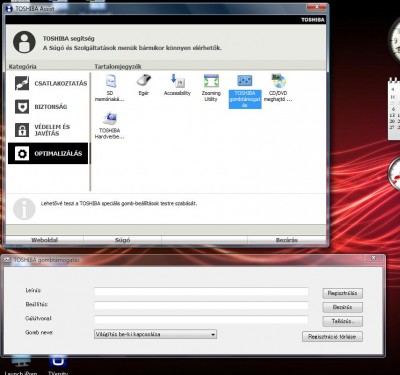The image size is (400, 375).
Task: Click the calendar gadget on the desktop
Action: 394,108
